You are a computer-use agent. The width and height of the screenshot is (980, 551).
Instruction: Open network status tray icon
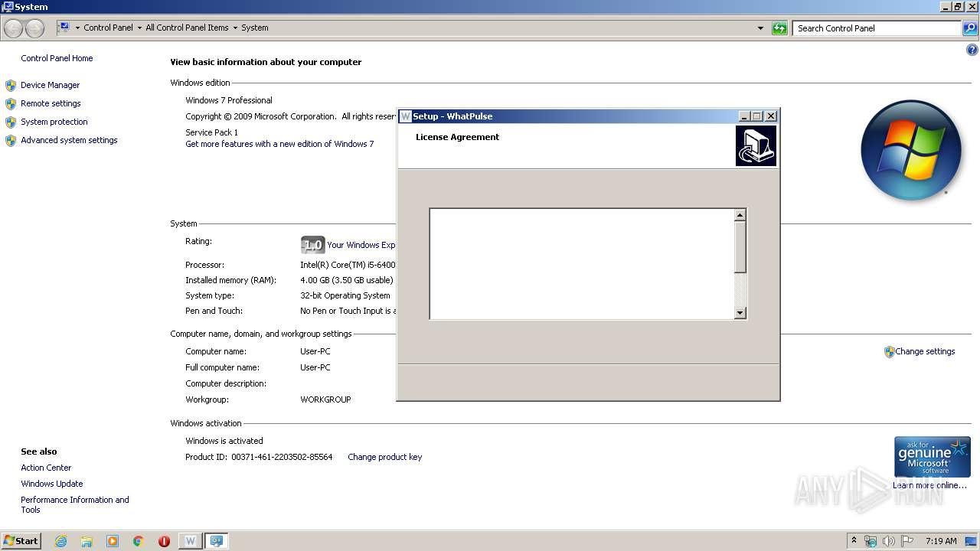coord(871,541)
